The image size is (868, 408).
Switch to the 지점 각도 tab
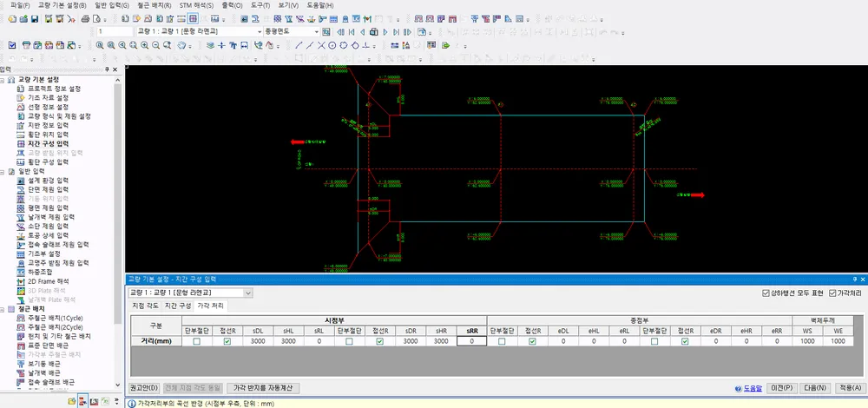click(146, 306)
